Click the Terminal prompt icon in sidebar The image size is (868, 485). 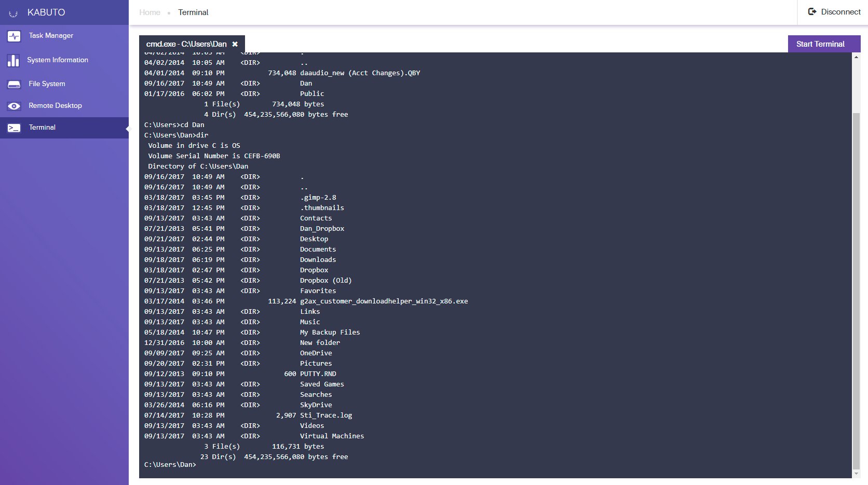coord(14,128)
